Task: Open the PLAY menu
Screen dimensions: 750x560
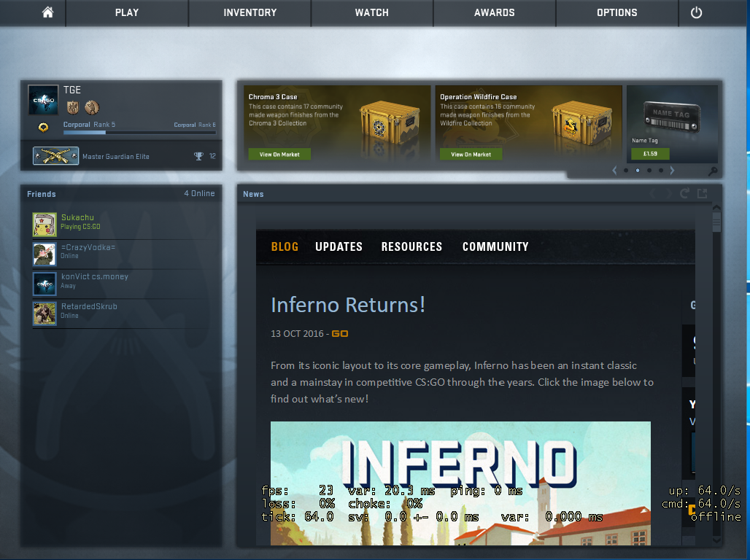Action: coord(127,13)
